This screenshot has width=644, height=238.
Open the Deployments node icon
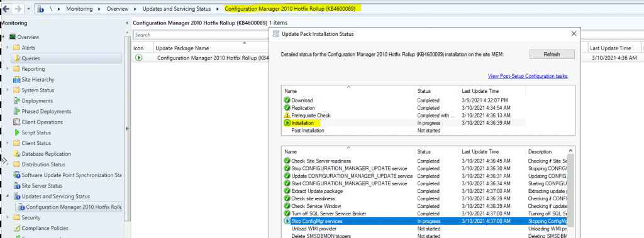point(16,101)
